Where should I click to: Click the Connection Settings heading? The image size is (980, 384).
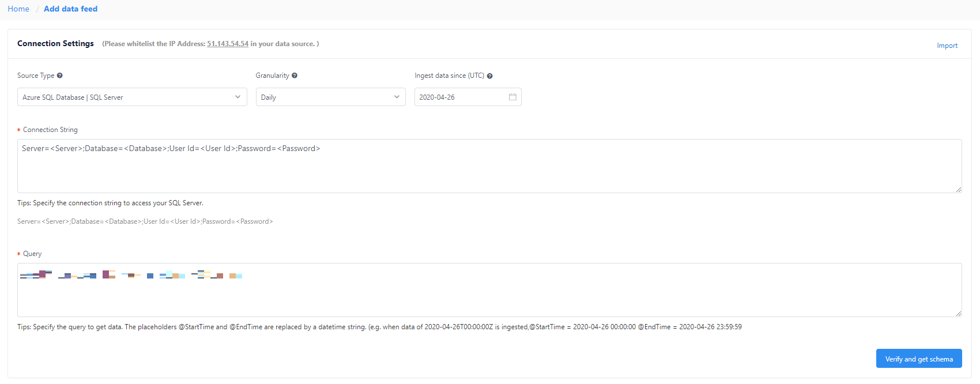[55, 43]
